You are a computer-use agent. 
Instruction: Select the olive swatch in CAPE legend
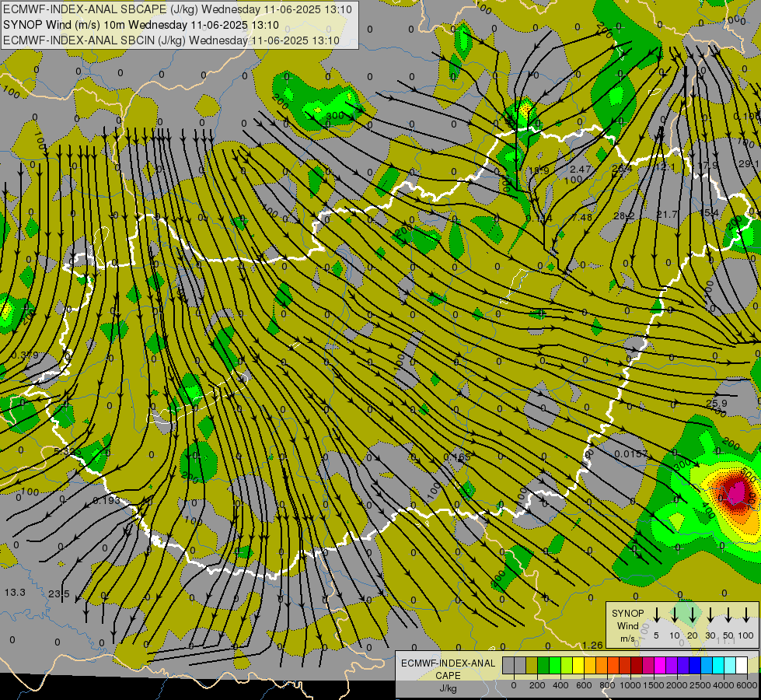[x=532, y=666]
